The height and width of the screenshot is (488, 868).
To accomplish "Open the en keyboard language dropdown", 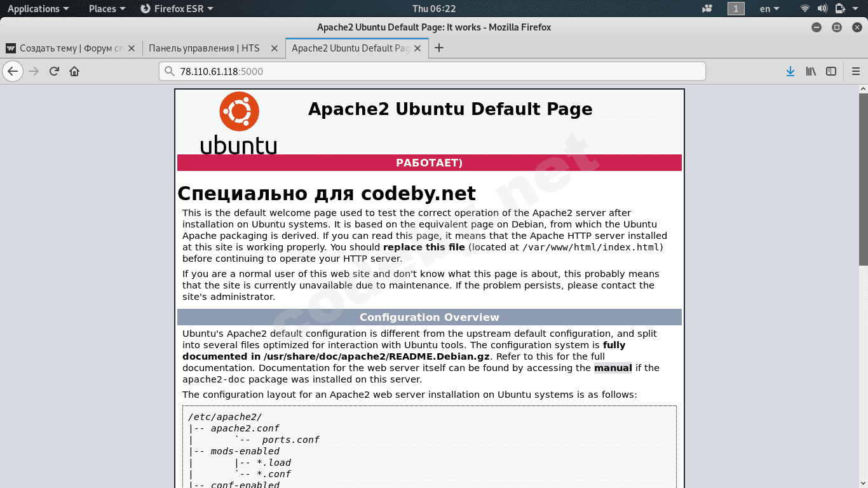I will coord(770,9).
